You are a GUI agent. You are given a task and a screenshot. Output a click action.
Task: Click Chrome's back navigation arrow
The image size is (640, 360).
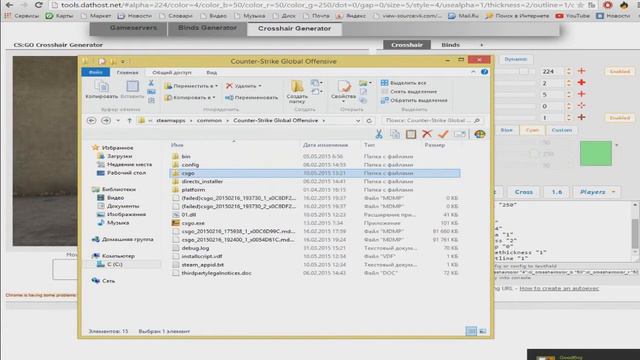click(x=9, y=5)
